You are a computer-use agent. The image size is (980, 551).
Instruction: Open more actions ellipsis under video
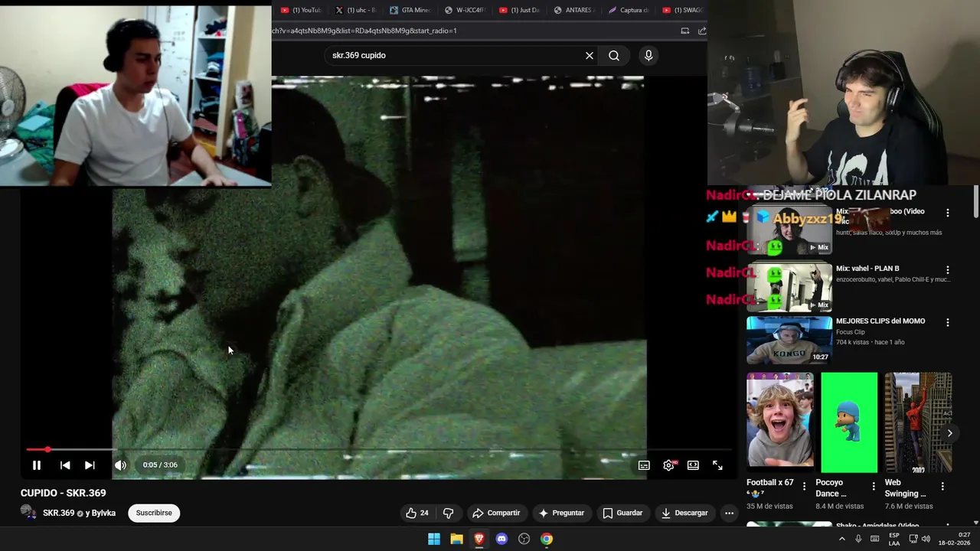click(x=729, y=513)
